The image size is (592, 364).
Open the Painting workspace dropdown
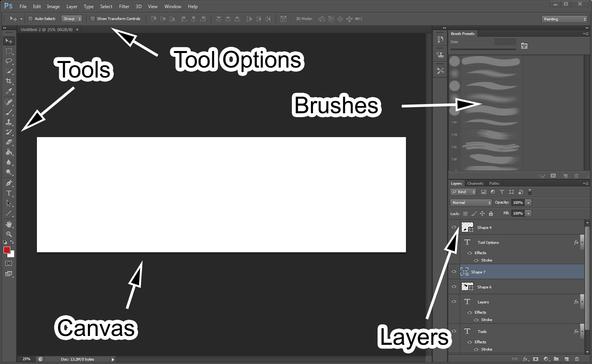(564, 19)
